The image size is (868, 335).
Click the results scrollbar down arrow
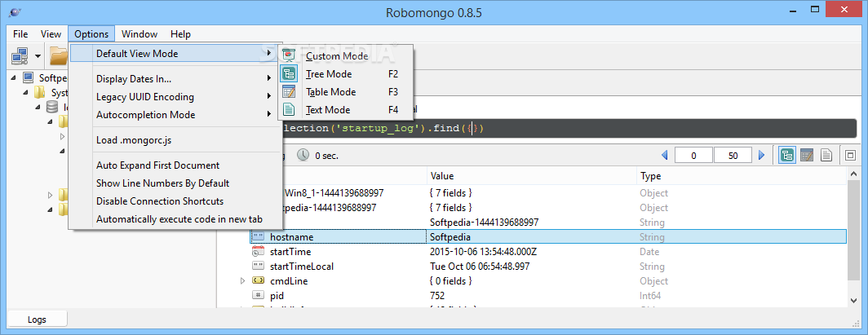(854, 300)
